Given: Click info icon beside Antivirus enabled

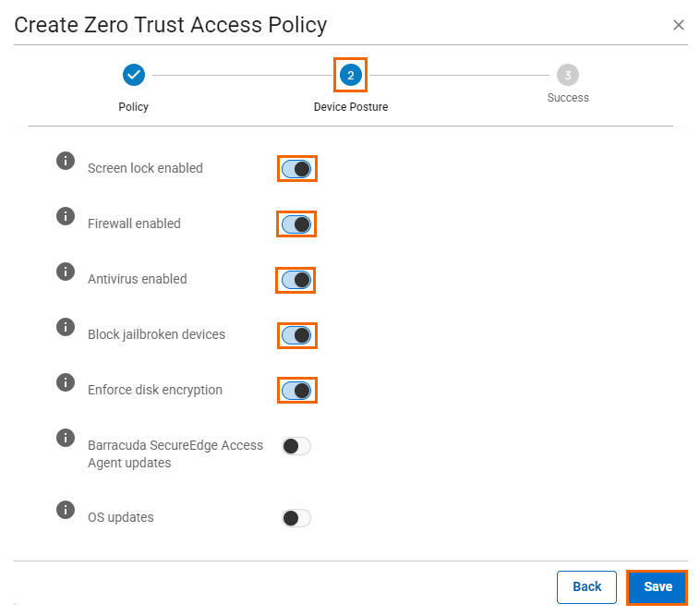Looking at the screenshot, I should point(66,272).
